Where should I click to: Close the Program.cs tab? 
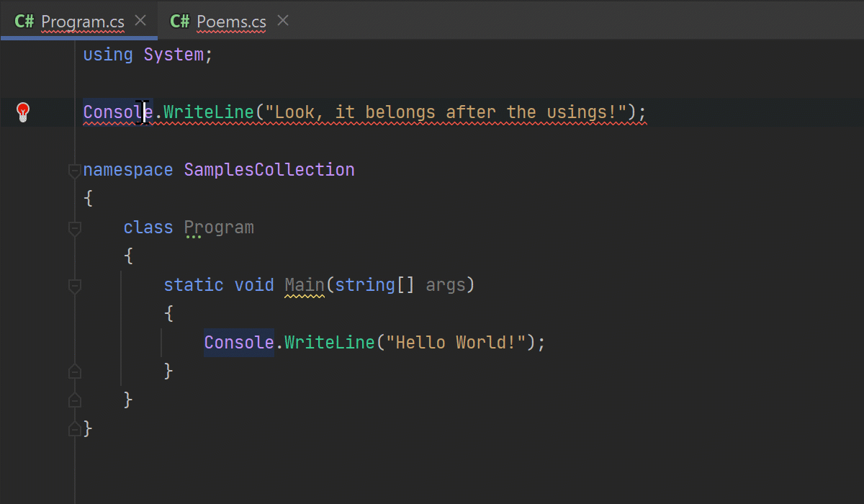pyautogui.click(x=140, y=21)
